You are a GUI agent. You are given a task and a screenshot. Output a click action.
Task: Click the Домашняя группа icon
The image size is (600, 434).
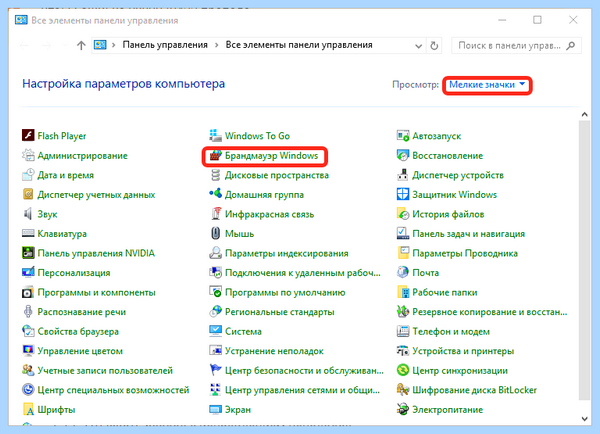(x=215, y=194)
